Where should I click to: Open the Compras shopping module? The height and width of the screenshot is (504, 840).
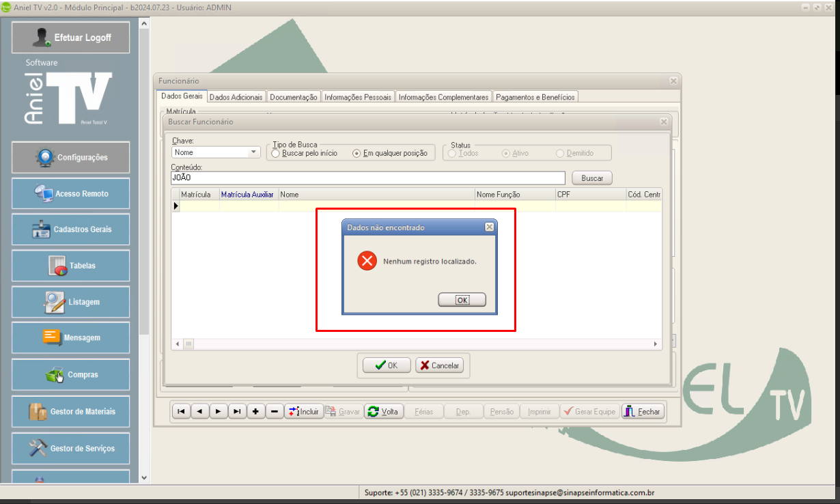click(x=70, y=375)
